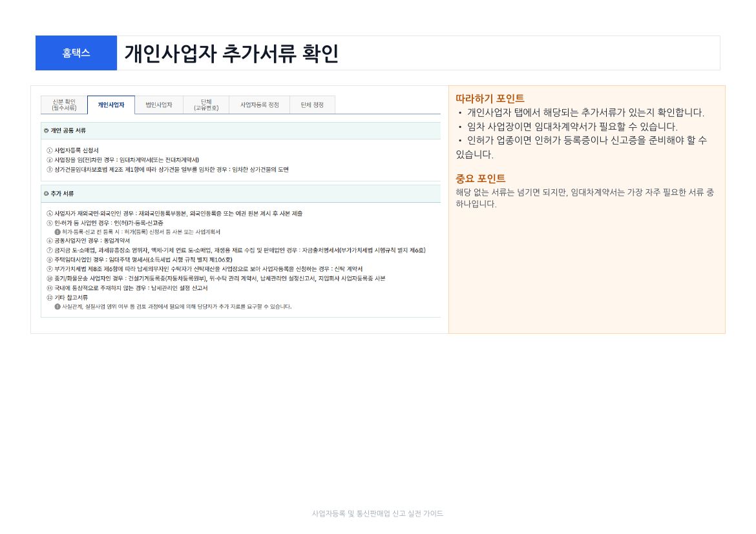
Task: Click the '개인 공통 서류' header text
Action: (68, 130)
